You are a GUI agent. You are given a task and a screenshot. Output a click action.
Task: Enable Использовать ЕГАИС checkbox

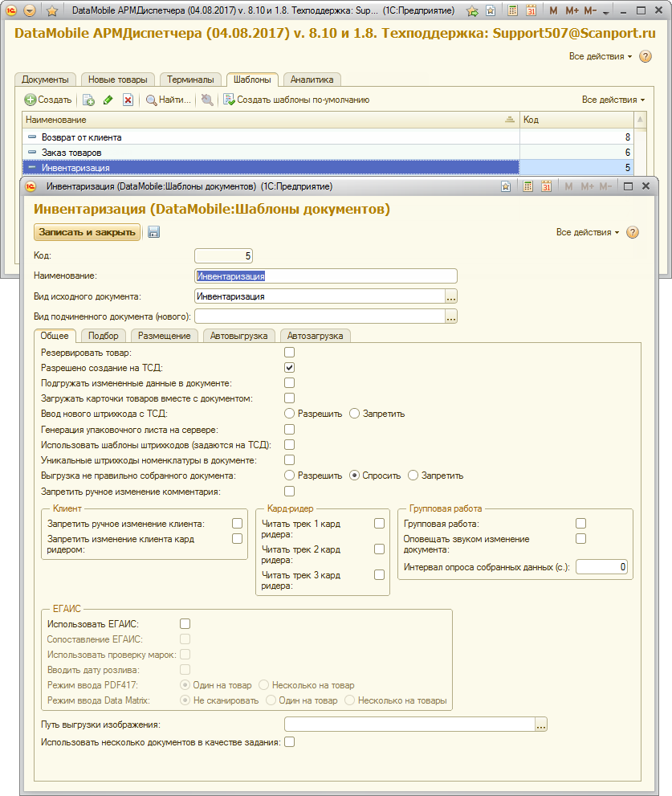[x=185, y=623]
